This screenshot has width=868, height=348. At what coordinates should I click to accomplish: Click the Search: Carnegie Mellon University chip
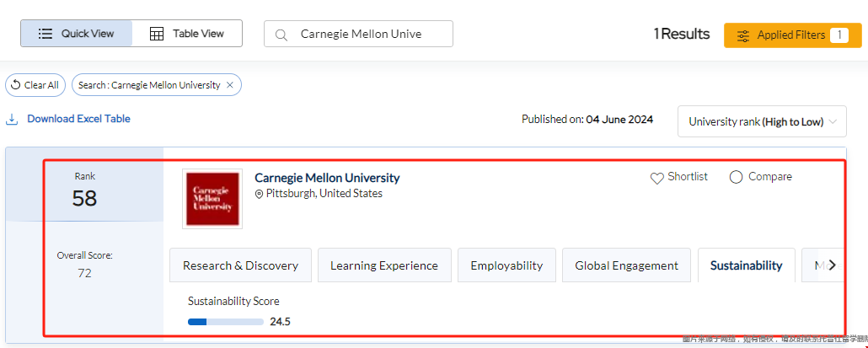coord(157,85)
